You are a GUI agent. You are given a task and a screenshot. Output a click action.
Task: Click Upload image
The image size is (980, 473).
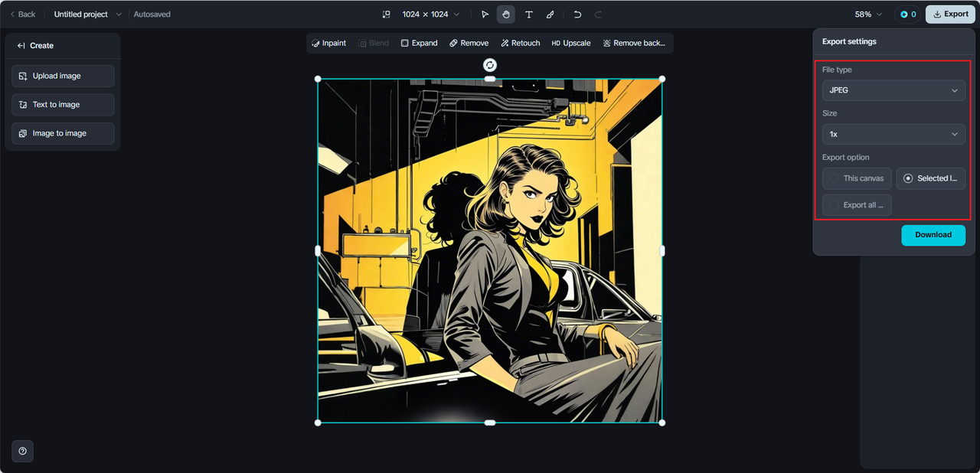[x=63, y=76]
